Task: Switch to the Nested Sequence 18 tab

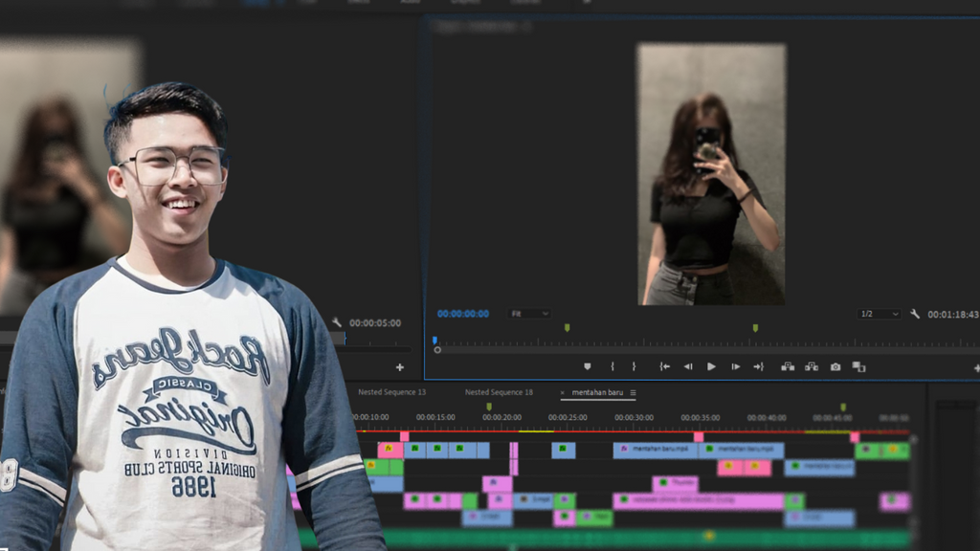Action: (x=499, y=392)
